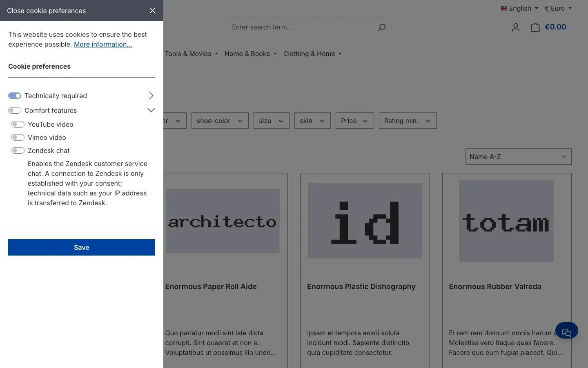Screen dimensions: 588x368
Task: Enable the Zendesk chat cookie
Action: click(x=18, y=150)
